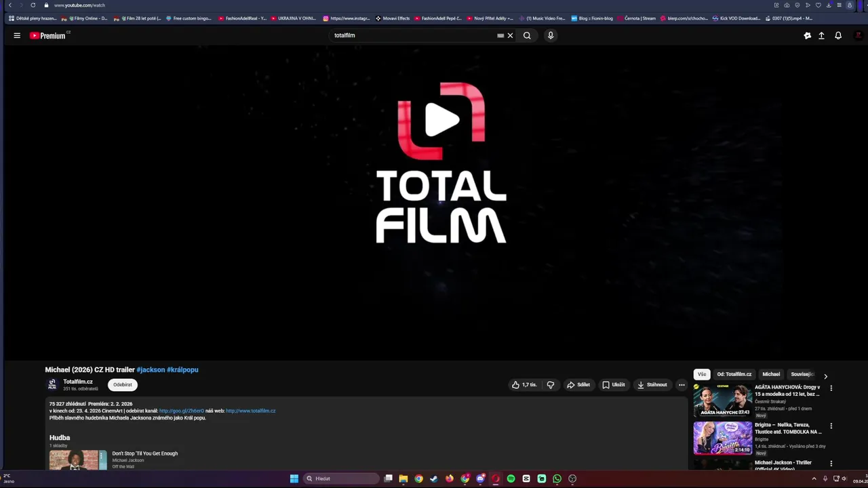Click the browser address bar URL

79,5
